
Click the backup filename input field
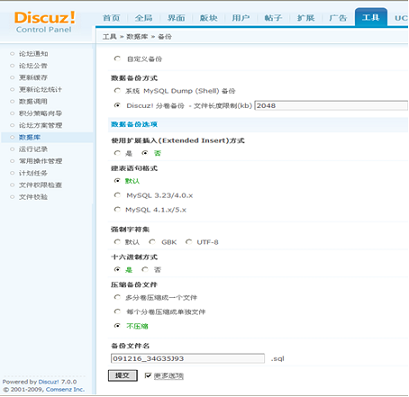(x=188, y=359)
